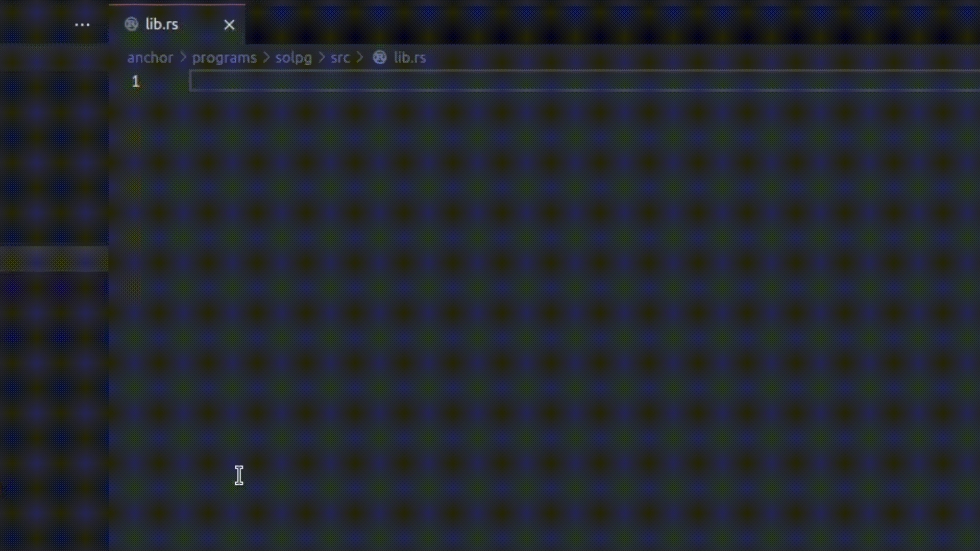Close the lib.rs tab

pyautogui.click(x=229, y=24)
